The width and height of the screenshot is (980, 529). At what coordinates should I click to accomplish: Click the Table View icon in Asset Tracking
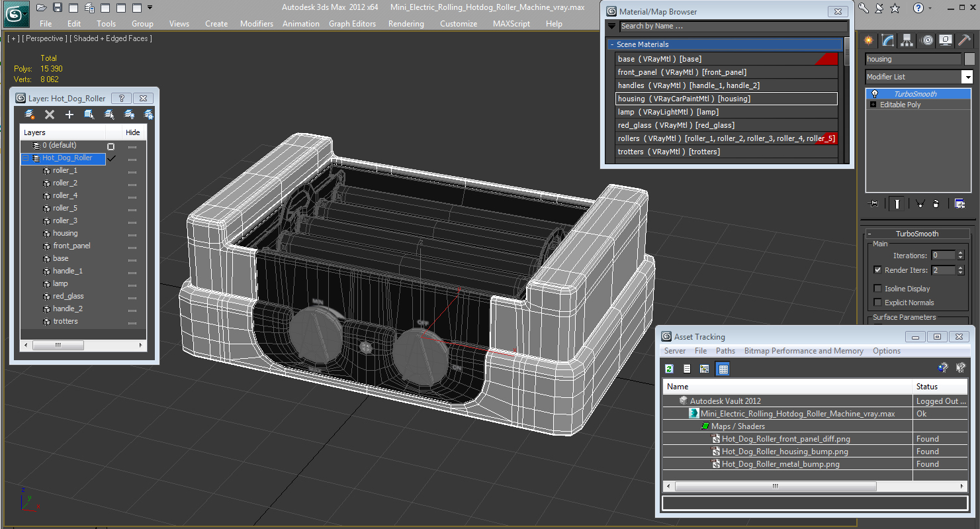[x=723, y=369]
